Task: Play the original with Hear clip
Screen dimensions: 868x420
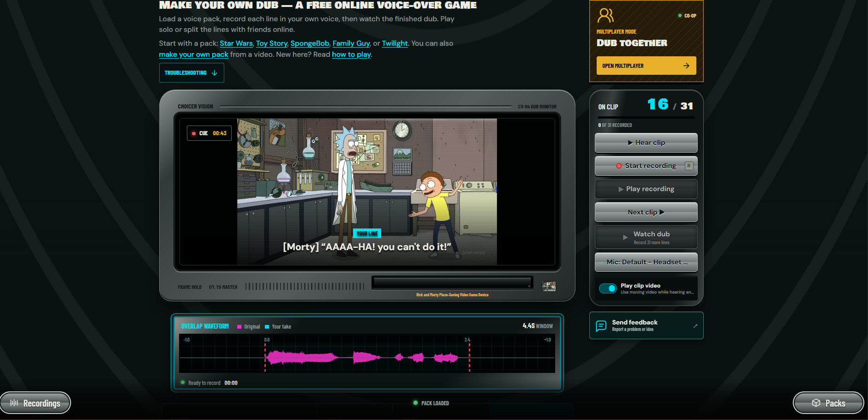Action: tap(646, 143)
